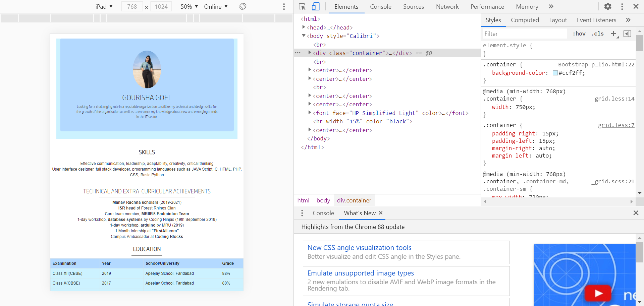
Task: Select the inspect element tool
Action: [302, 6]
